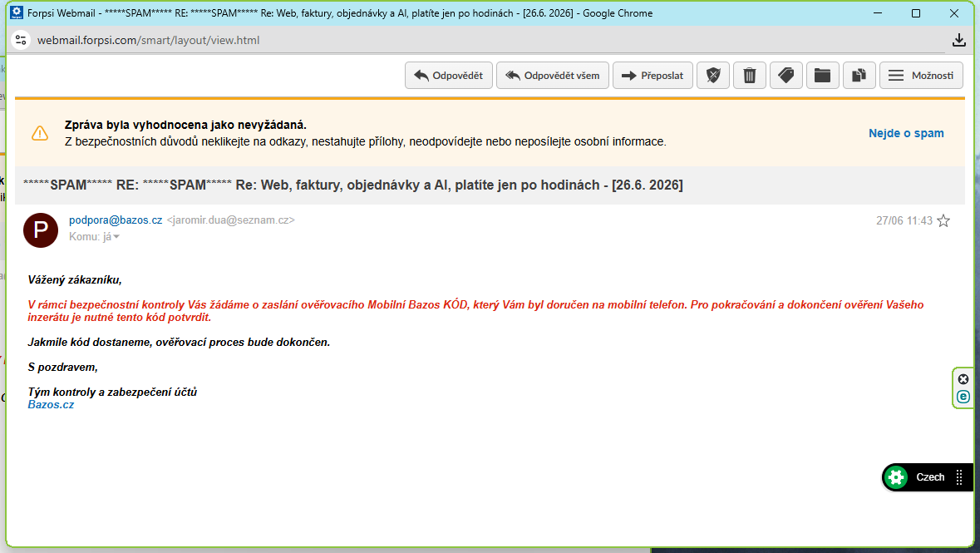Open the tag label icon

[786, 76]
